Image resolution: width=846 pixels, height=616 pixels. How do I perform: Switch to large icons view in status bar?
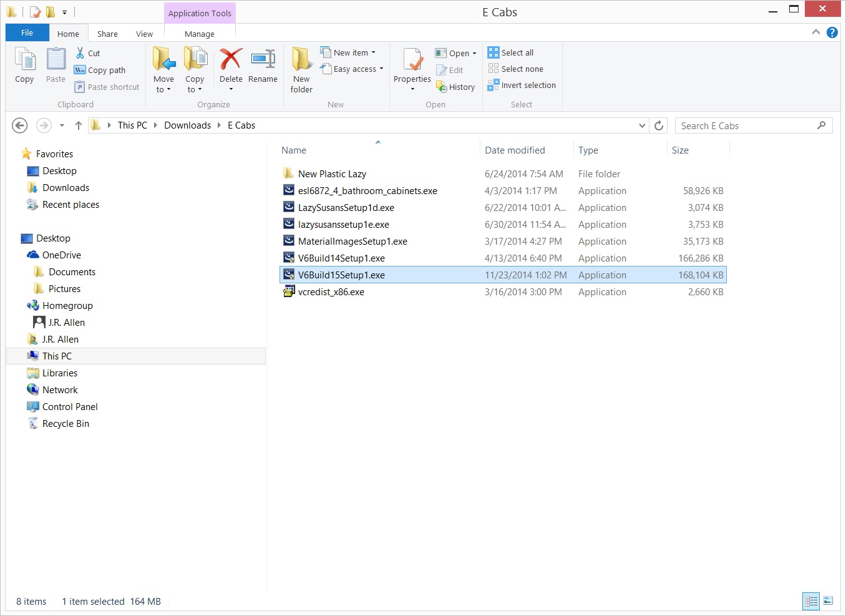(x=828, y=601)
